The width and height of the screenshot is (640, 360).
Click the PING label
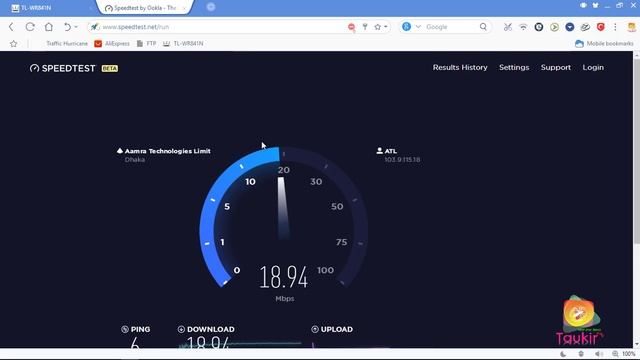[x=140, y=329]
